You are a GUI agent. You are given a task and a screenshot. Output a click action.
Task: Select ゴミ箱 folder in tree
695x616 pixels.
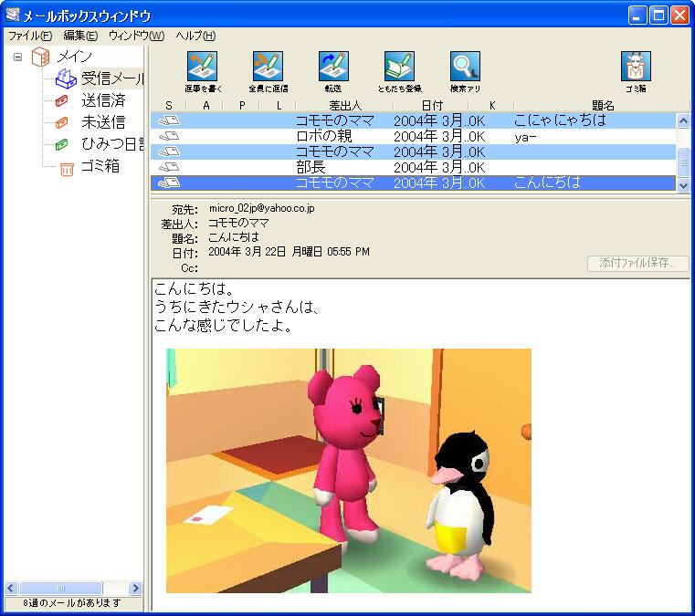pyautogui.click(x=100, y=166)
